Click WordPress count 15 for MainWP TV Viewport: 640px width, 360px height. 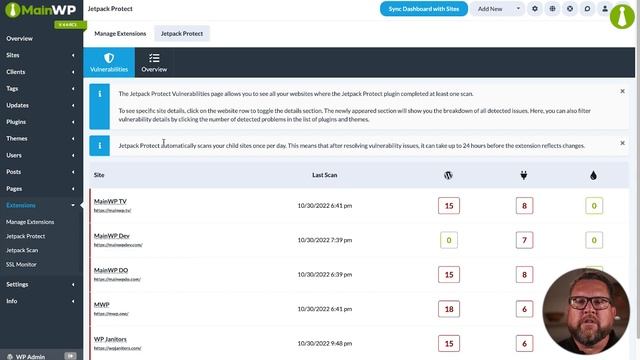449,206
